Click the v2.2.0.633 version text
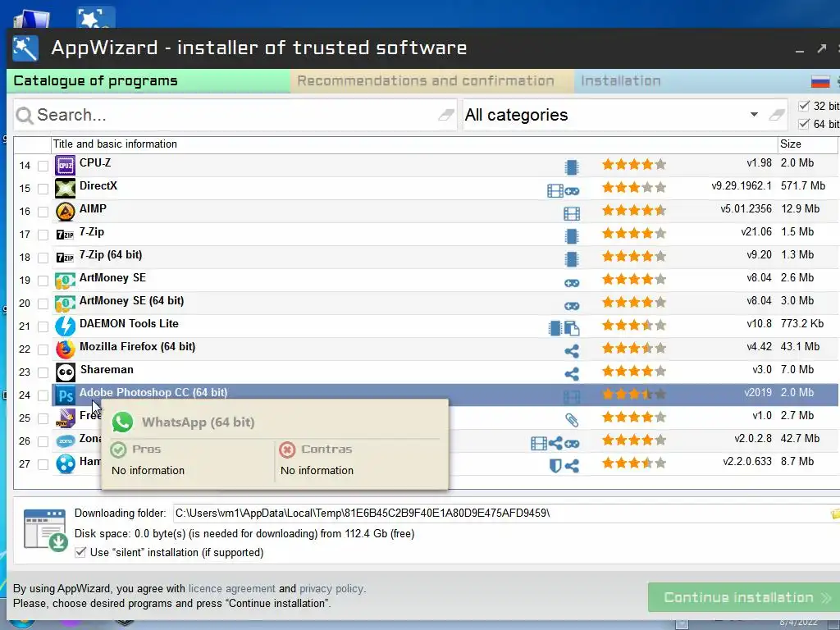The width and height of the screenshot is (840, 630). (x=746, y=461)
